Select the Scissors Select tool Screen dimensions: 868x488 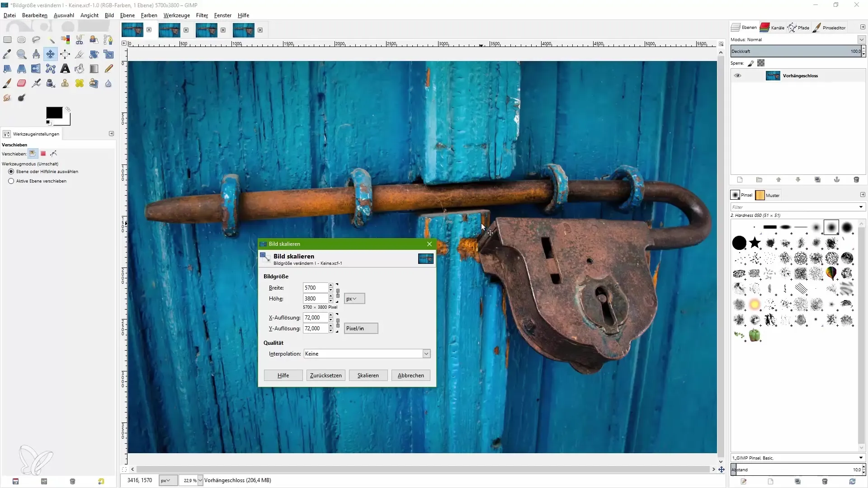point(80,40)
